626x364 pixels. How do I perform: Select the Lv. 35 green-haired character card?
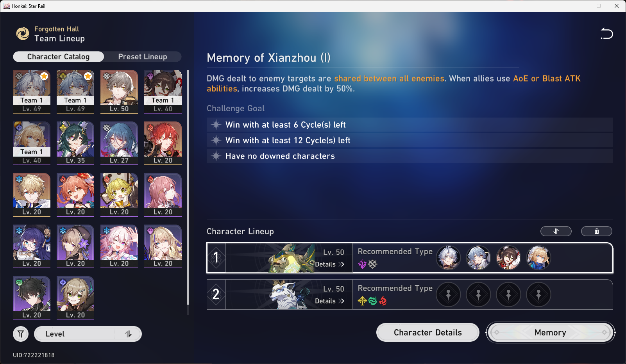tap(75, 143)
